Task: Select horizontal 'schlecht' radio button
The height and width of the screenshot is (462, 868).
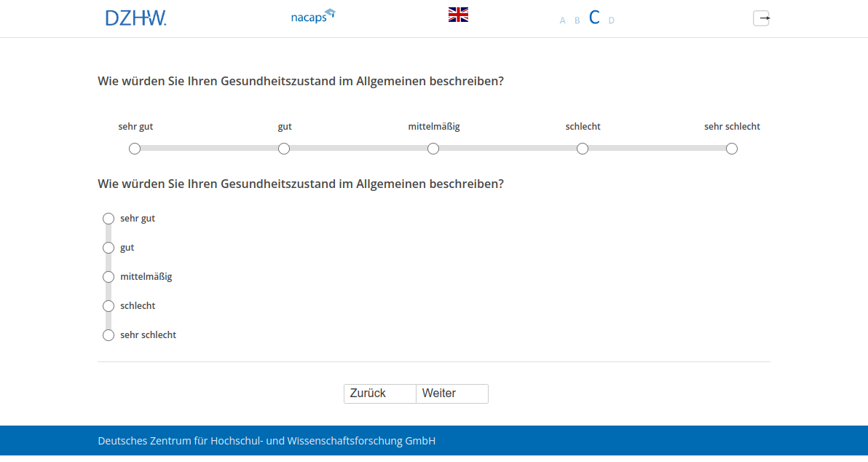Action: click(x=583, y=149)
